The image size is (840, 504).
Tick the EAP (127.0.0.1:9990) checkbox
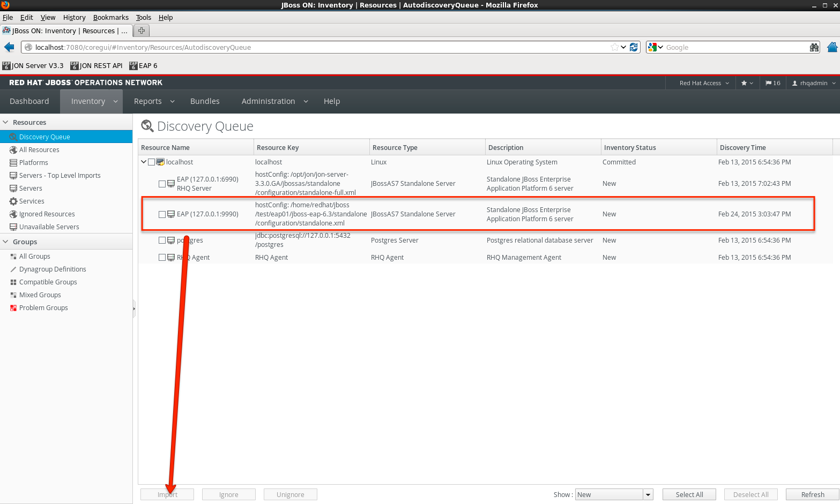[162, 214]
